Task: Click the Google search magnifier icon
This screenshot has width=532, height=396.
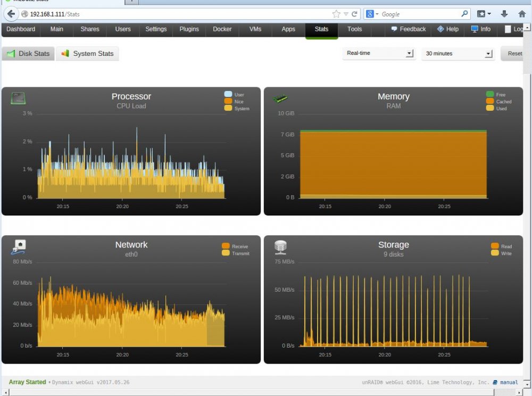Action: tap(464, 14)
